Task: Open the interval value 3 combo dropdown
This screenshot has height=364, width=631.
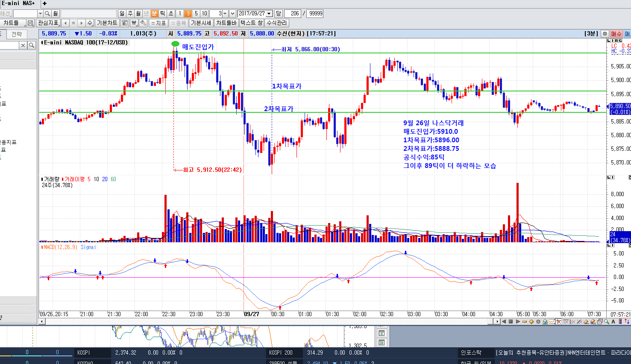Action: tap(226, 14)
